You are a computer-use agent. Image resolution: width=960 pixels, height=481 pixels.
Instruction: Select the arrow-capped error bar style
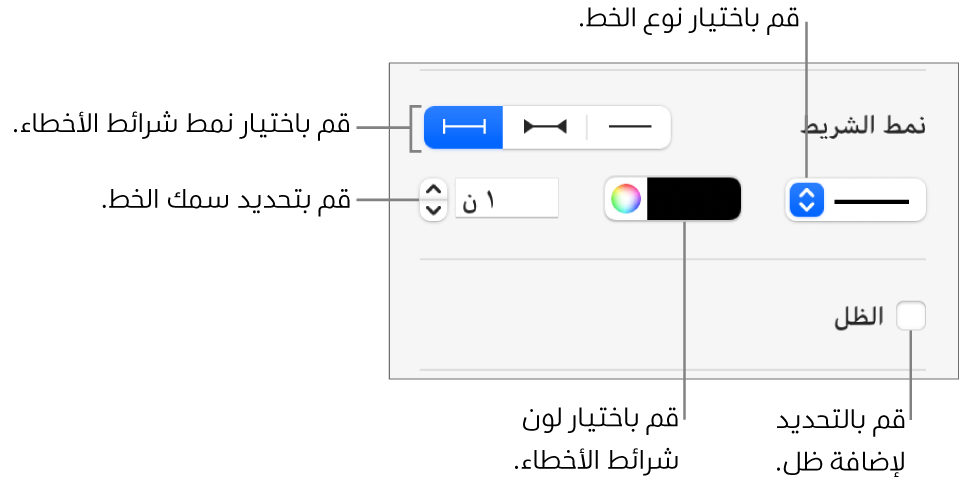(545, 127)
